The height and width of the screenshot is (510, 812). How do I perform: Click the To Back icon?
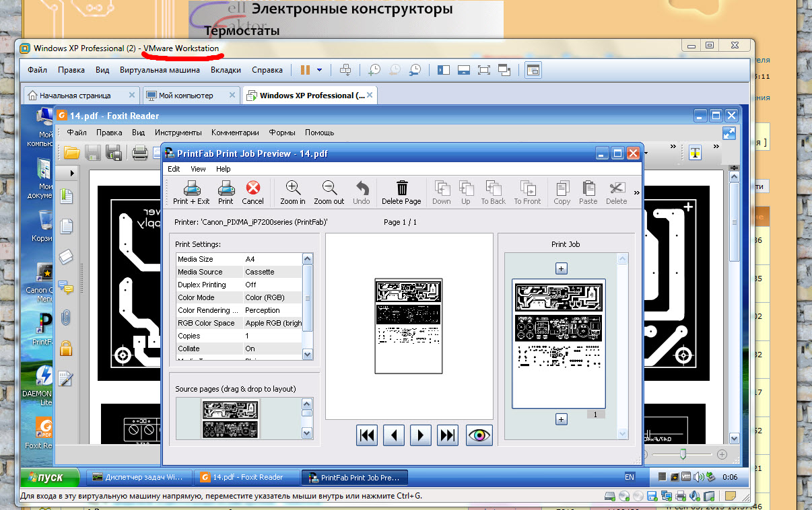click(x=493, y=192)
